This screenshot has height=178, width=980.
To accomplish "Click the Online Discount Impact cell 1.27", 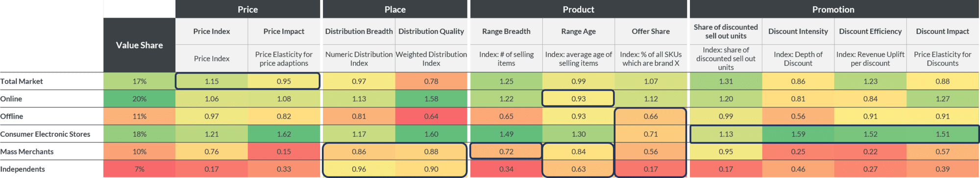I will click(942, 99).
